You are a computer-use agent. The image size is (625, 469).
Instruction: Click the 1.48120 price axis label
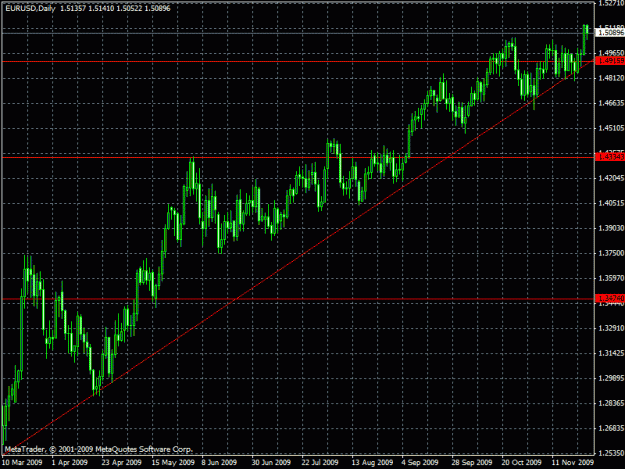click(x=611, y=78)
